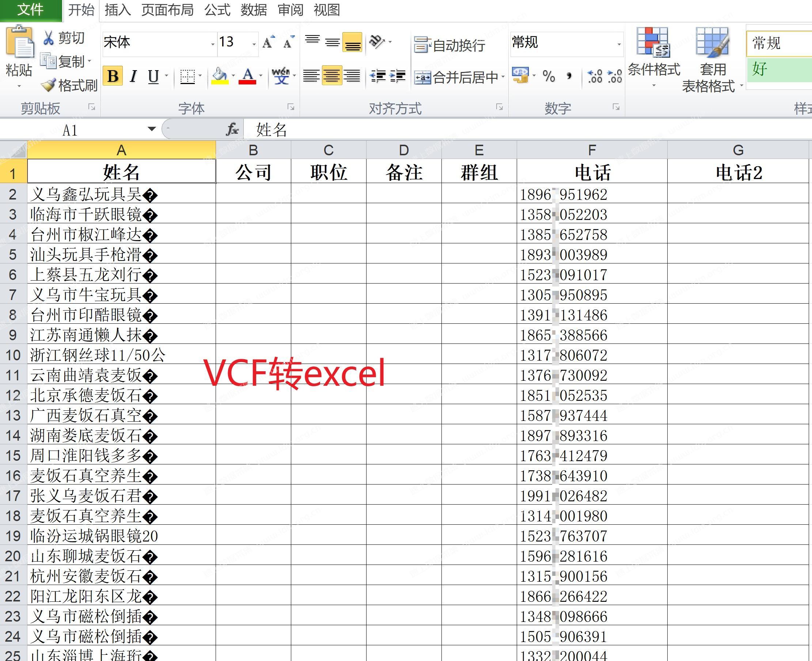Open phonetic guide wén icon
812x661 pixels.
(x=281, y=76)
